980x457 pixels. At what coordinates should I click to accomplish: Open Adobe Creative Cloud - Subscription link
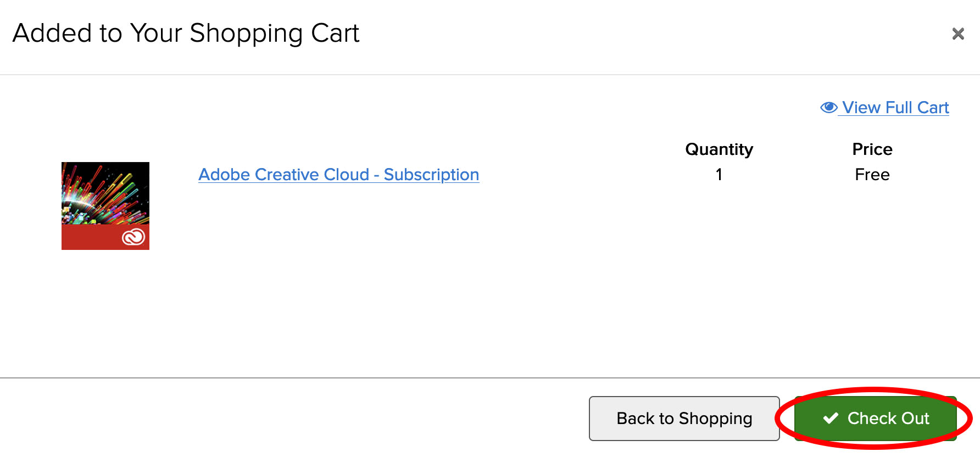[x=338, y=175]
